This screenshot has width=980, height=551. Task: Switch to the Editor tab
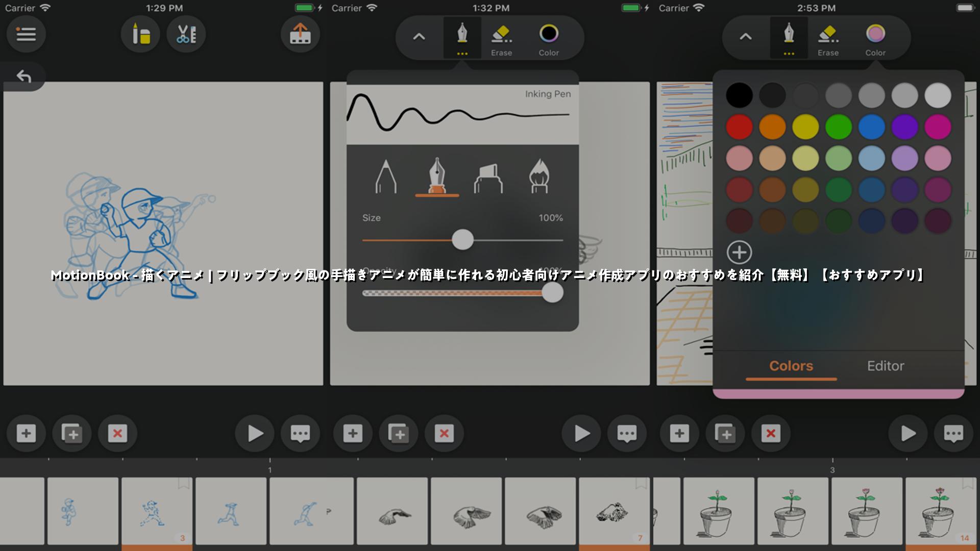pos(885,366)
